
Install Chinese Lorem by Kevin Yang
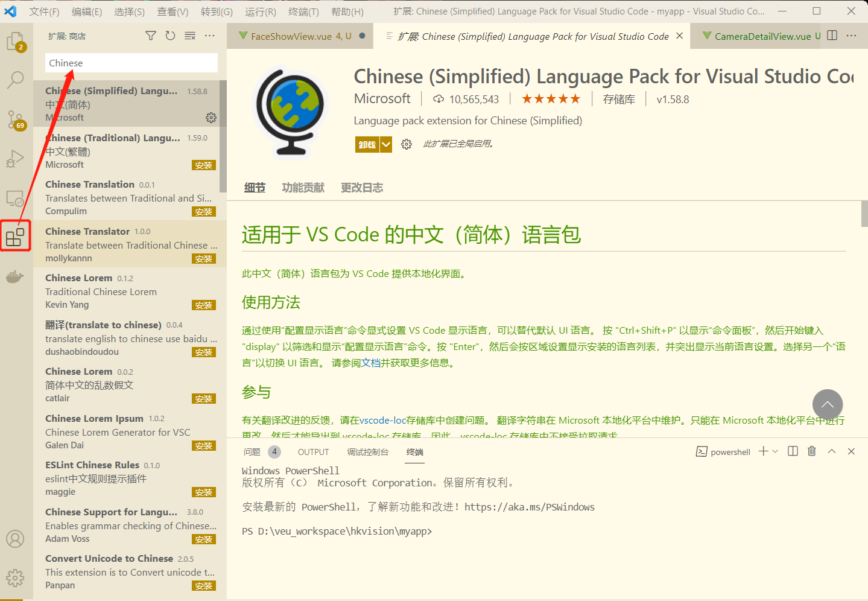[x=204, y=305]
